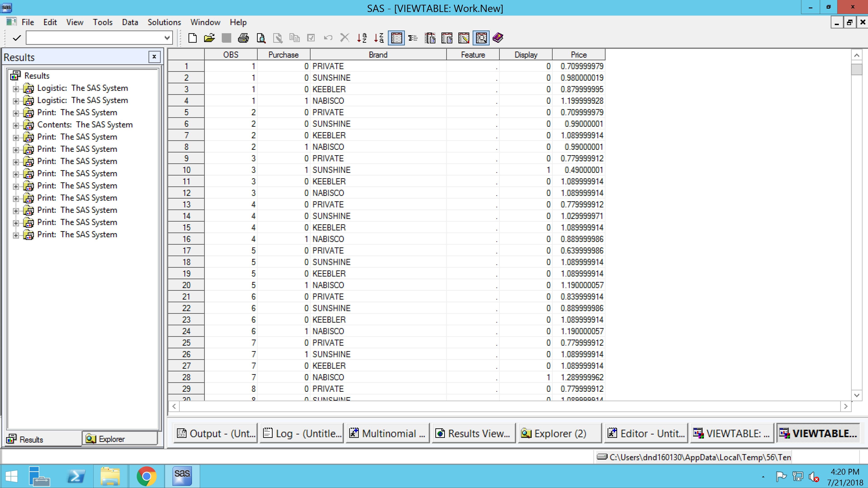
Task: Open the Column Attributes toolbar icon
Action: (430, 38)
